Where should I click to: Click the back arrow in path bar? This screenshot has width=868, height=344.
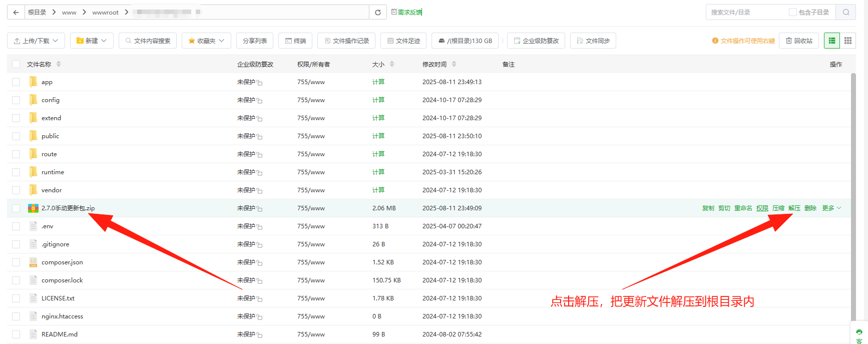(x=16, y=12)
